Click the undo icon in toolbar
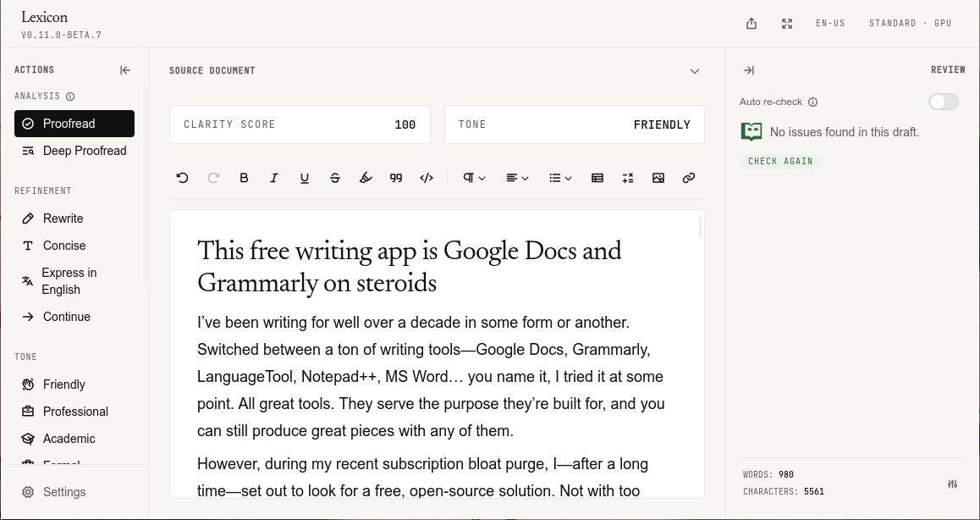The width and height of the screenshot is (980, 520). click(183, 179)
